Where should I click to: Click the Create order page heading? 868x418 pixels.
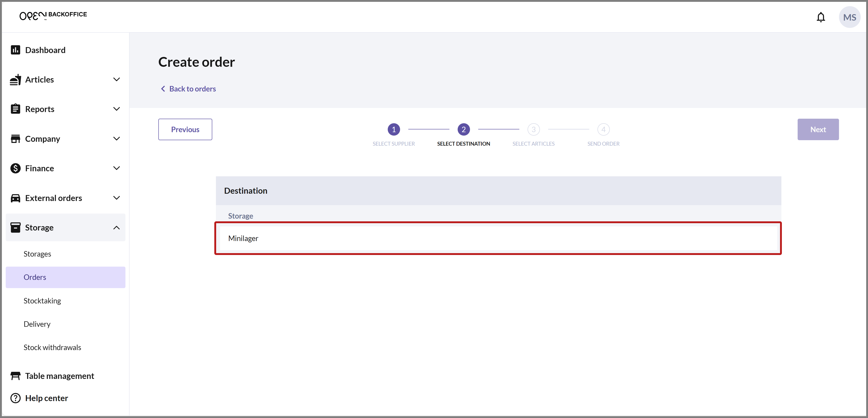point(196,62)
